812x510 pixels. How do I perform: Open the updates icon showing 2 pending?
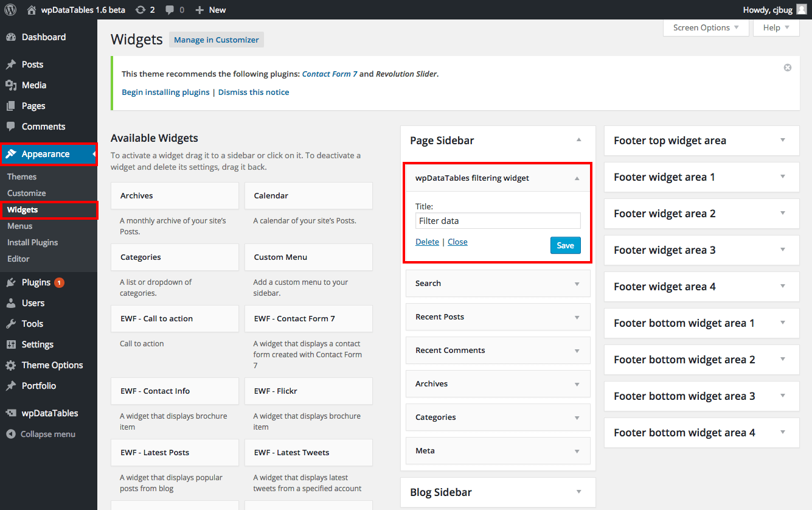pos(140,9)
